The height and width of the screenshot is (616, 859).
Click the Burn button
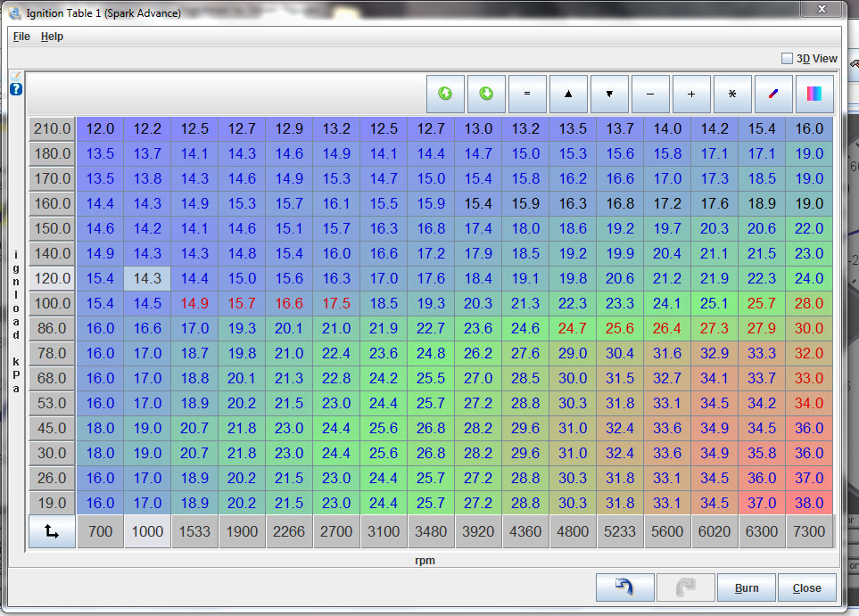click(747, 588)
